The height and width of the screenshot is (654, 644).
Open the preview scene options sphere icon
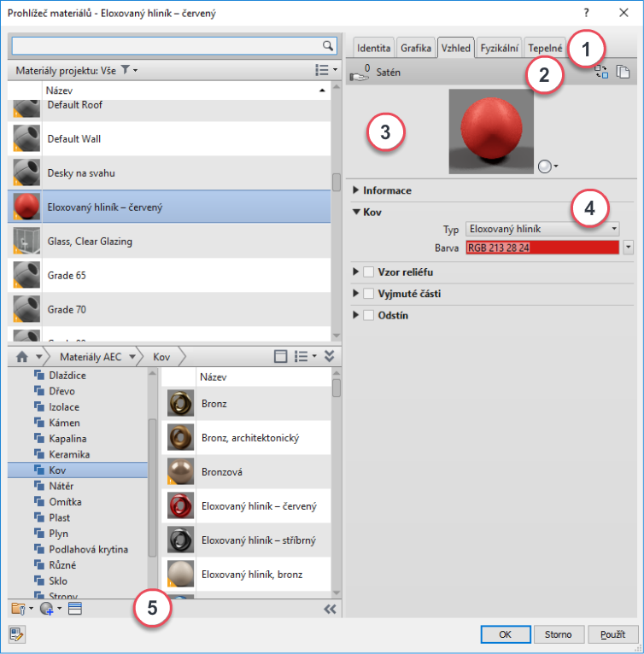coord(545,166)
